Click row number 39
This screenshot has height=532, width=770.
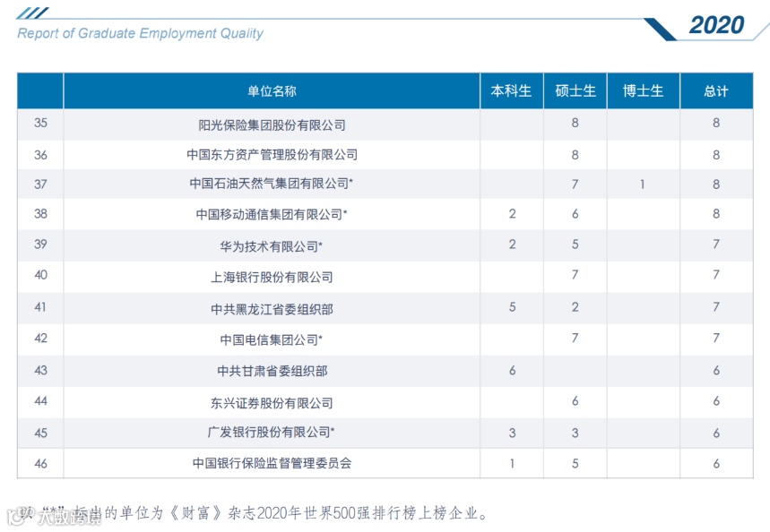coord(40,244)
